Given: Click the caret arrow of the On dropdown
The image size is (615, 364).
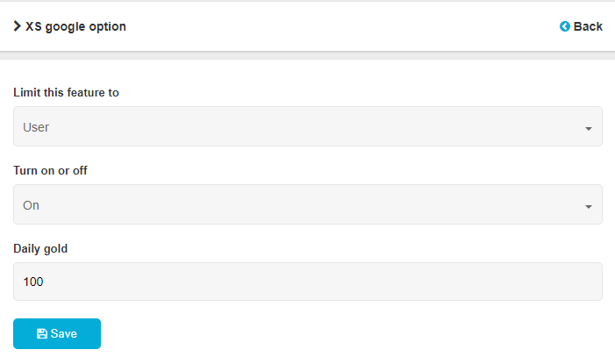Looking at the screenshot, I should [x=588, y=207].
